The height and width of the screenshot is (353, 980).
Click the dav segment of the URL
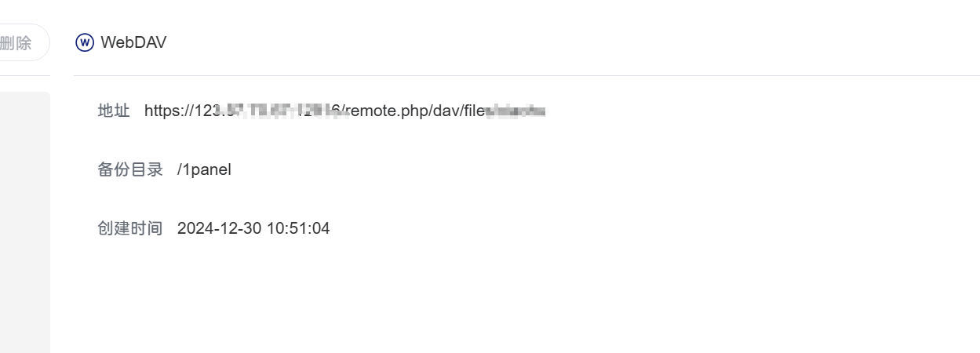(x=446, y=111)
